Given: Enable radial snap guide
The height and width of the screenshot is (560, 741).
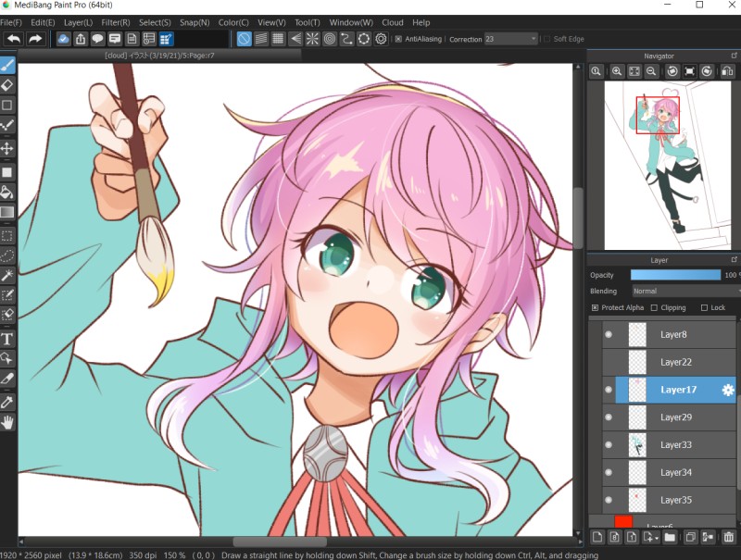Looking at the screenshot, I should [x=312, y=39].
